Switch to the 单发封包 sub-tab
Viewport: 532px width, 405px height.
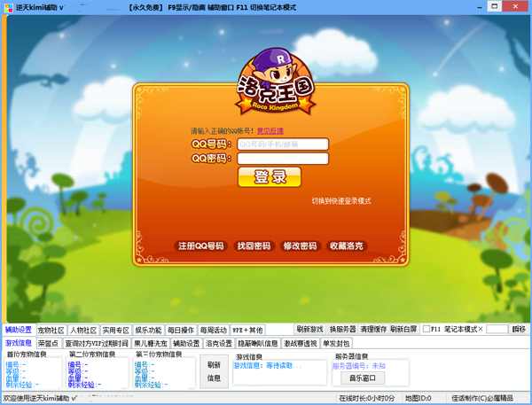tap(336, 343)
